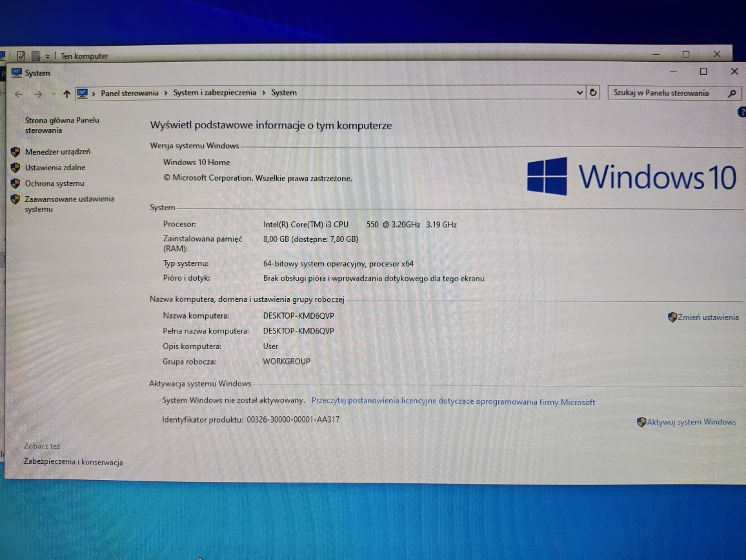Image resolution: width=746 pixels, height=560 pixels.
Task: Open address bar history dropdown
Action: [x=580, y=93]
